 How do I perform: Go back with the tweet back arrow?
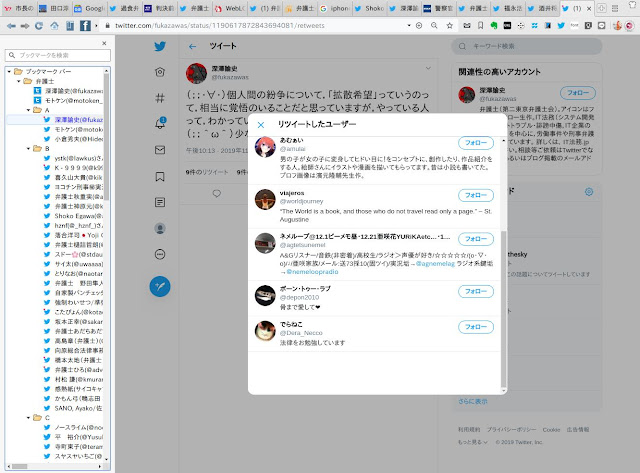[192, 47]
